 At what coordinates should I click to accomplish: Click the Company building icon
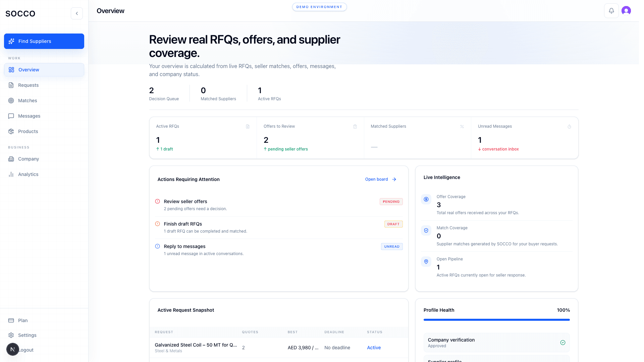[11, 159]
